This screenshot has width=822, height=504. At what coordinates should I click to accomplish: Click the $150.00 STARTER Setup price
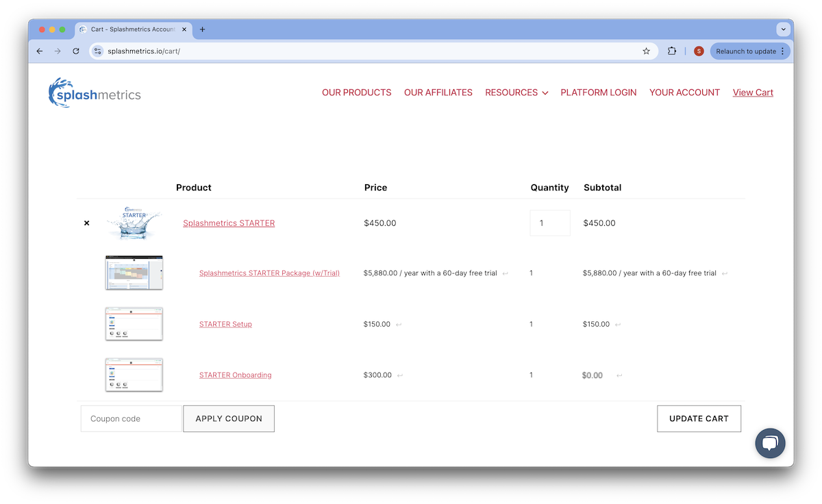(377, 325)
